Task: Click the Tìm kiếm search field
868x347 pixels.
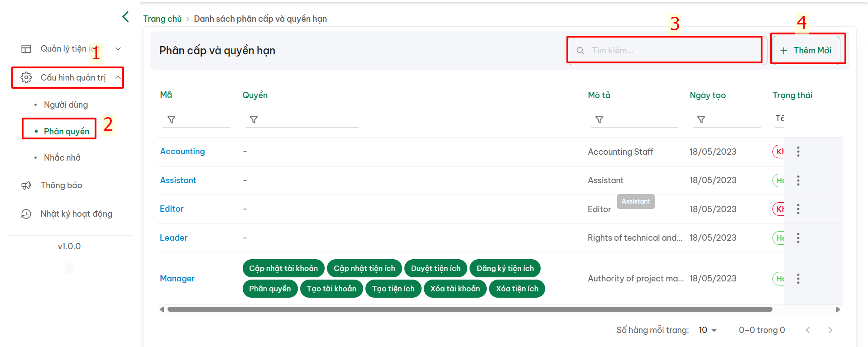Action: (666, 51)
